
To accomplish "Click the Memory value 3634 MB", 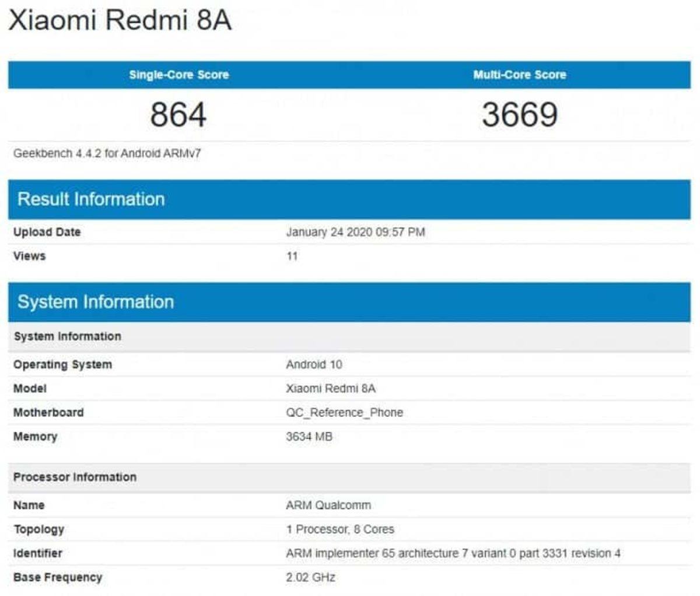I will click(308, 436).
